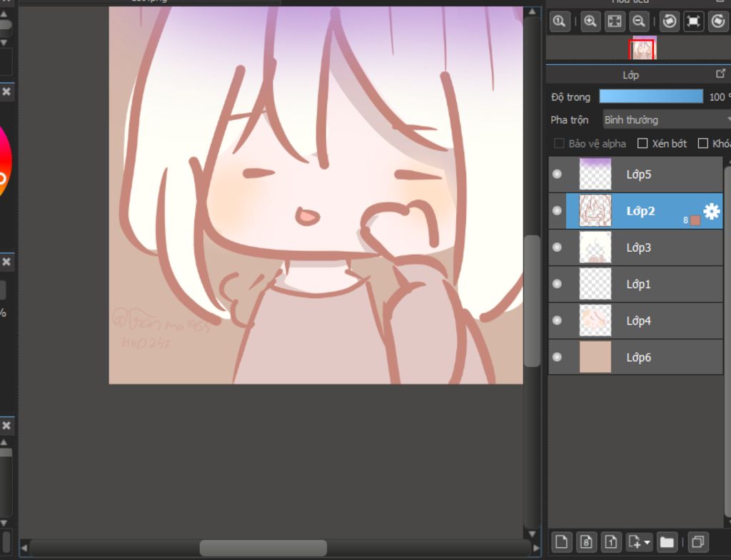This screenshot has width=731, height=560.
Task: Adjust the Độ trong opacity slider
Action: click(651, 96)
